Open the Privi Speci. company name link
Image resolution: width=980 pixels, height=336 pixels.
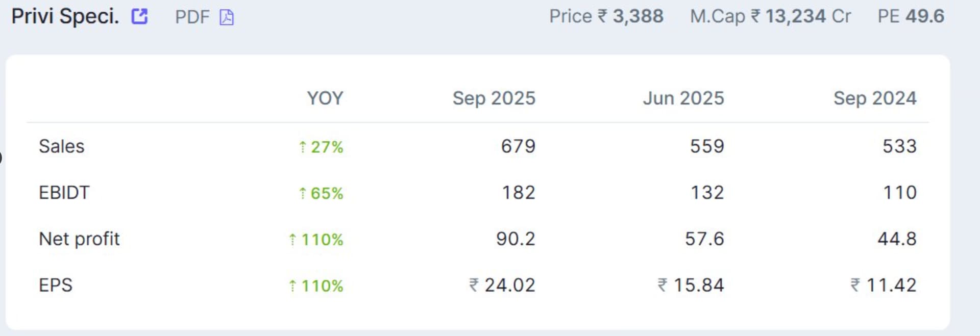[x=65, y=16]
